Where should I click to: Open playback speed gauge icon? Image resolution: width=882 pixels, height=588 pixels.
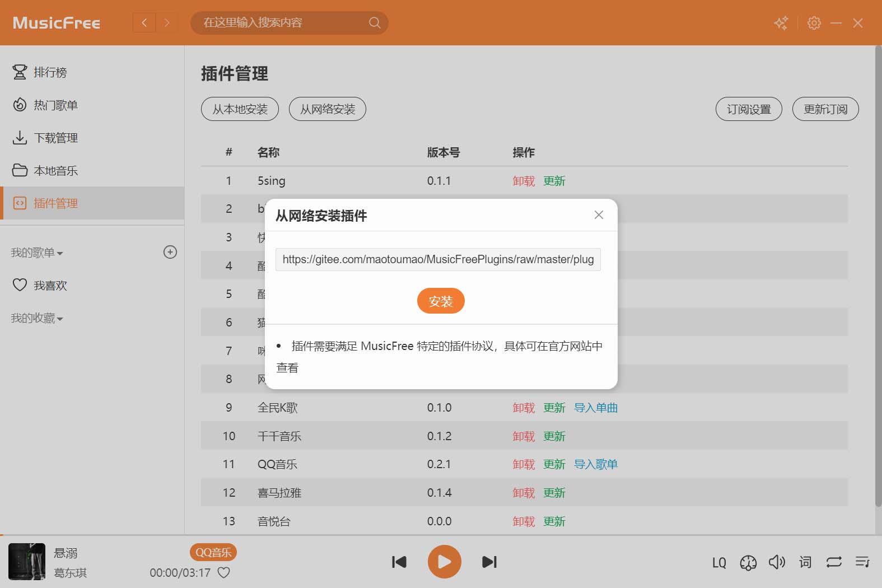(748, 562)
